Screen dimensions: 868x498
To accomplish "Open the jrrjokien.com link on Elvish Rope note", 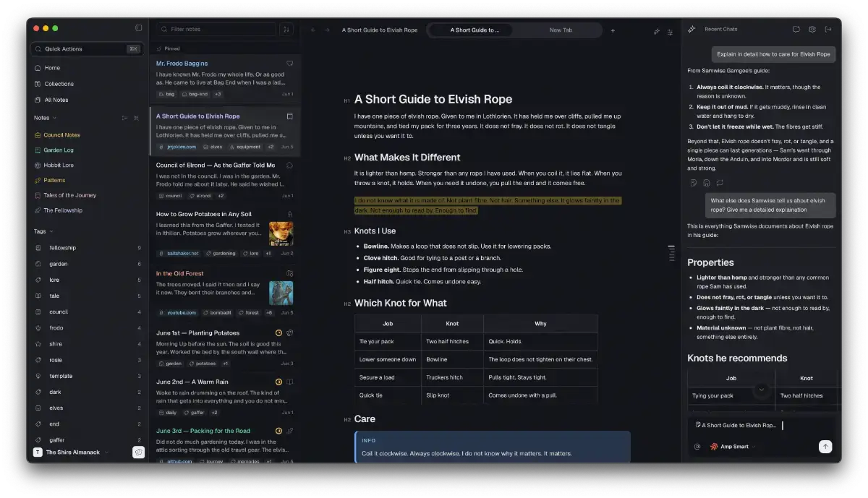I will coord(177,147).
